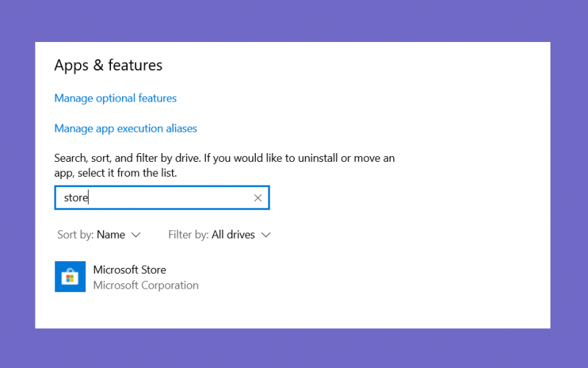Open the Manage app execution aliases link
This screenshot has width=588, height=368.
pos(126,128)
